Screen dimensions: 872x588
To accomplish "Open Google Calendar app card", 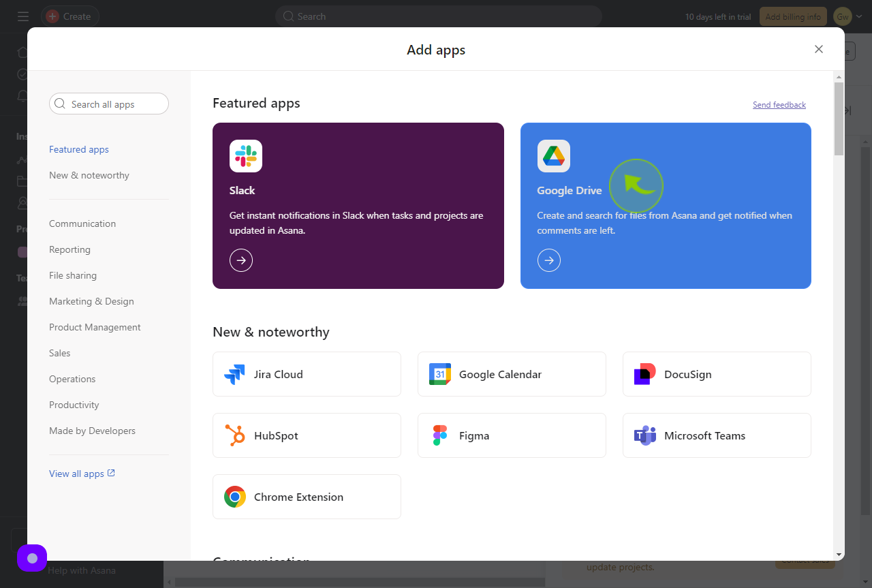I will (512, 374).
